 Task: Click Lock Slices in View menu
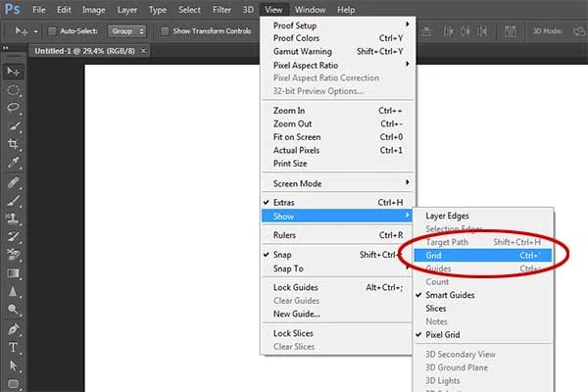[337, 333]
